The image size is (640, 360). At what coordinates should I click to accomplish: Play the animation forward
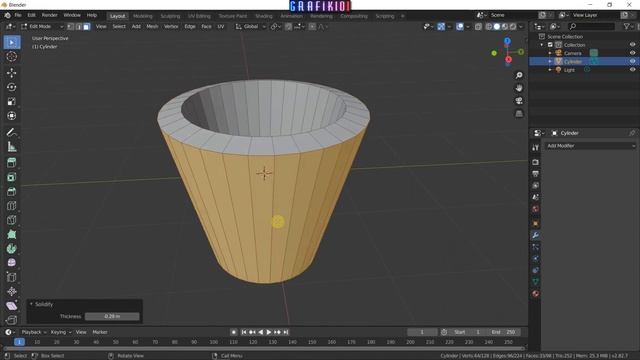[269, 332]
